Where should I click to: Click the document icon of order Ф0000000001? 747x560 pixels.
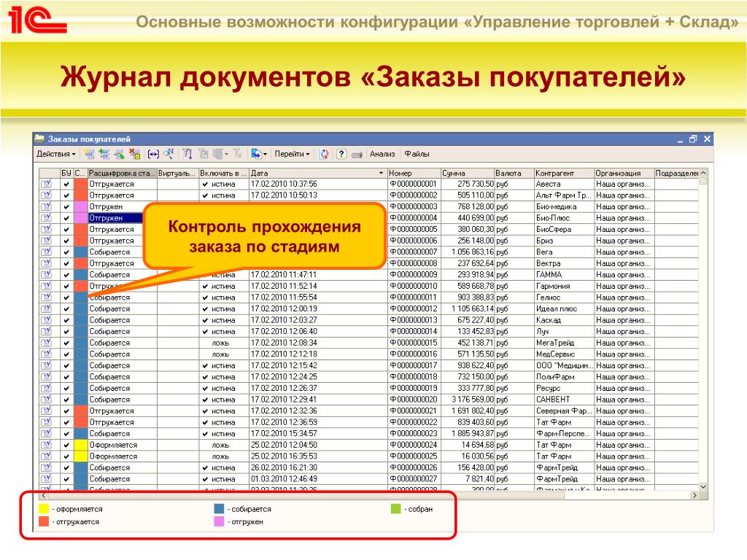click(46, 184)
